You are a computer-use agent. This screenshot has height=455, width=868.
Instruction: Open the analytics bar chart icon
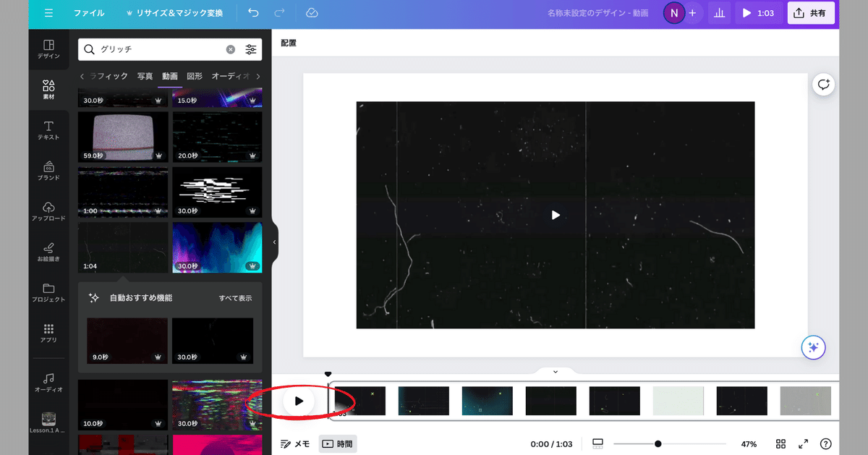tap(719, 13)
